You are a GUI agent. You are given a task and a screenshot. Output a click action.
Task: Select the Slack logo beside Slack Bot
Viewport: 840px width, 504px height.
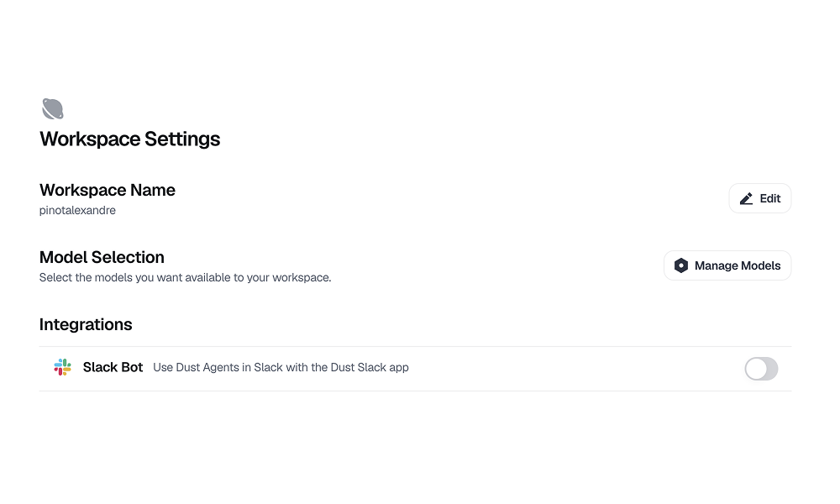62,367
